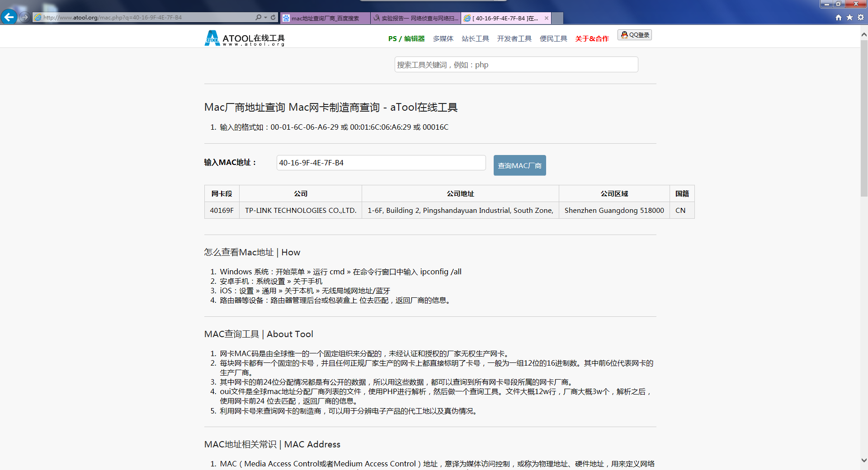Click the MAC地址 input field
This screenshot has height=470, width=868.
tap(381, 163)
